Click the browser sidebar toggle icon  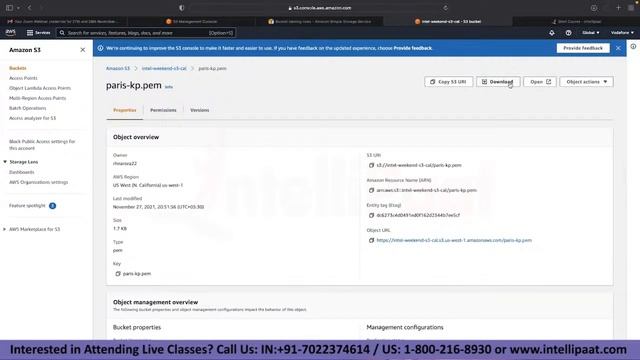pos(9,8)
